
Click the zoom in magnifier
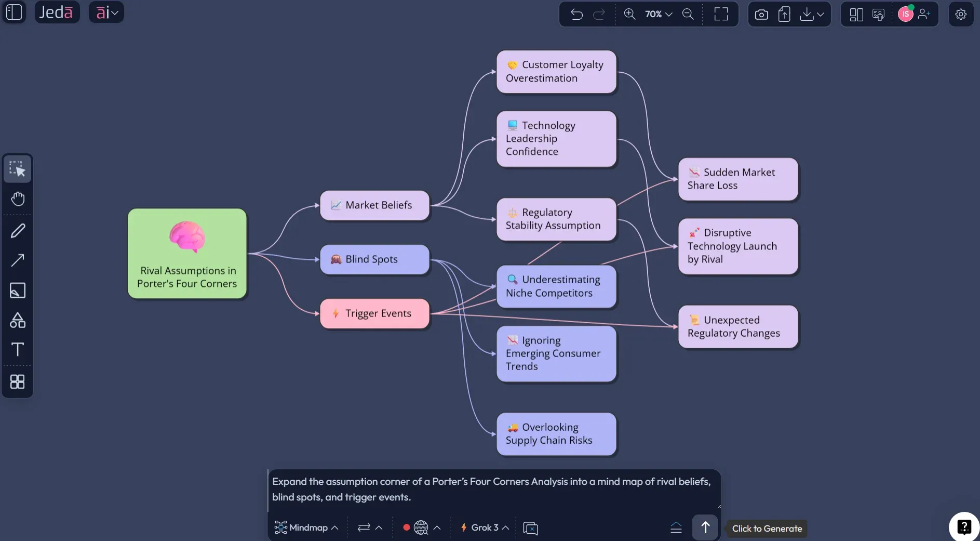click(629, 15)
